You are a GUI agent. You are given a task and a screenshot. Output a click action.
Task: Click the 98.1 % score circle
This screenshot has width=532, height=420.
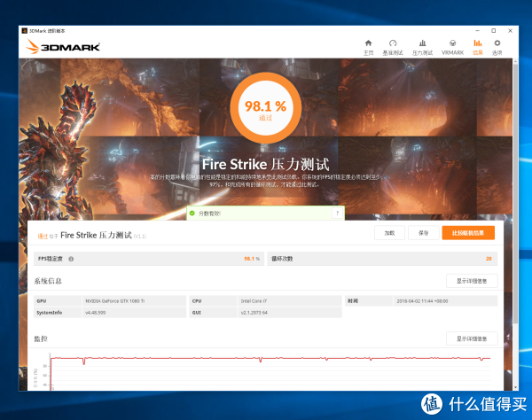[266, 108]
